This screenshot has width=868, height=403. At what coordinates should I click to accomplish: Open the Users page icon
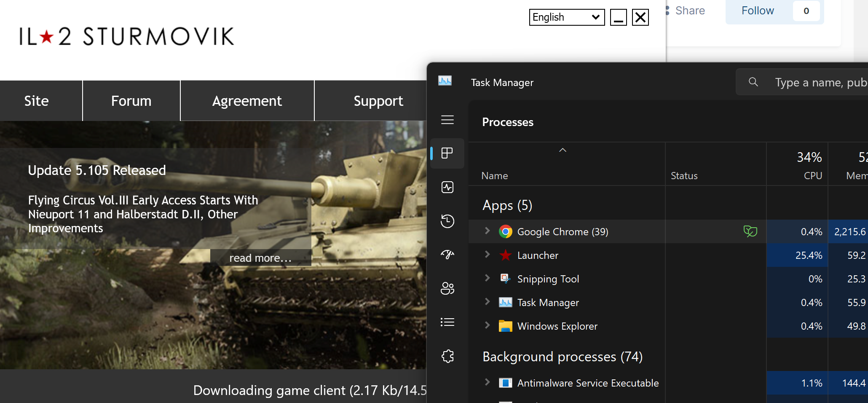click(x=447, y=288)
